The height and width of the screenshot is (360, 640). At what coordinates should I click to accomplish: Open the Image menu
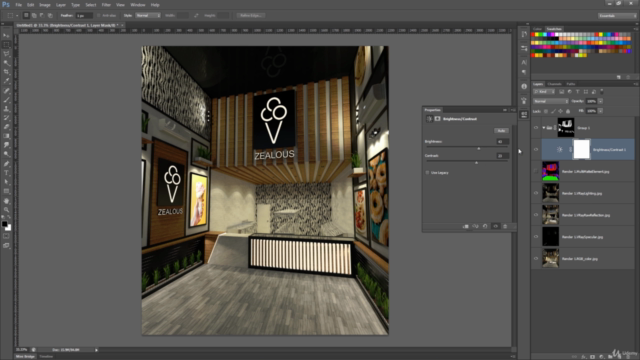click(x=44, y=5)
